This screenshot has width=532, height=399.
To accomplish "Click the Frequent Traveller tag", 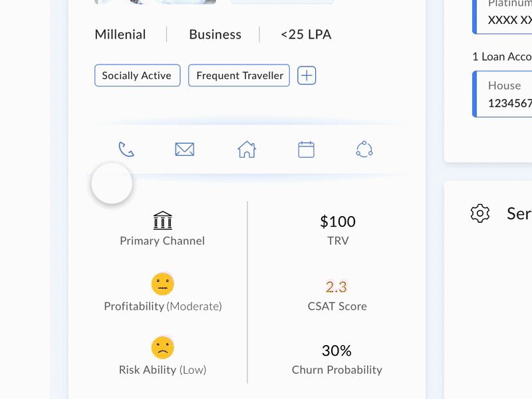I will (239, 75).
